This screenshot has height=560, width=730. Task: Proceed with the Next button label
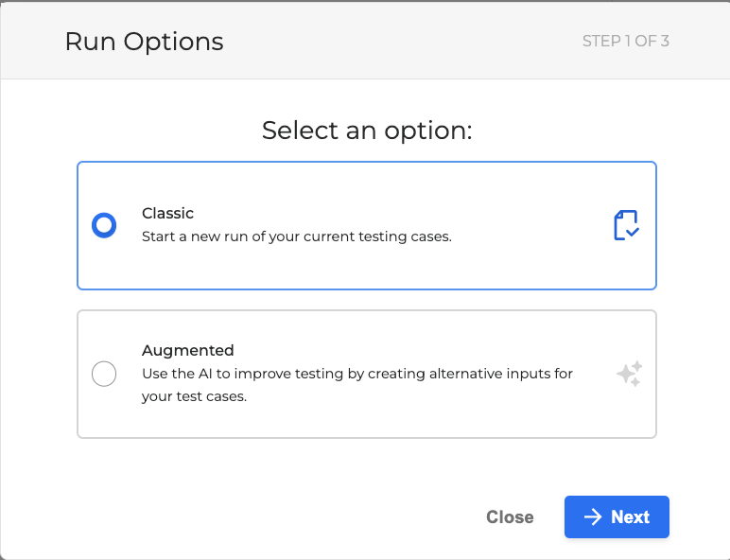[x=630, y=516]
